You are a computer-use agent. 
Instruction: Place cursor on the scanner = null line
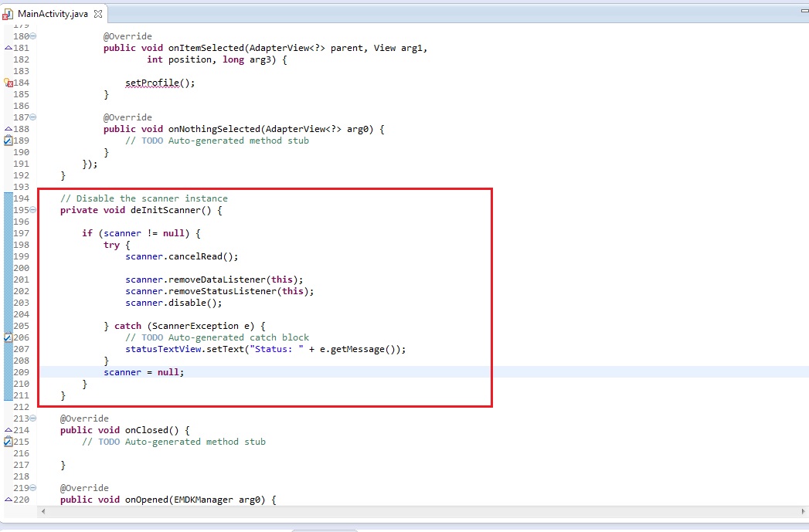tap(144, 372)
